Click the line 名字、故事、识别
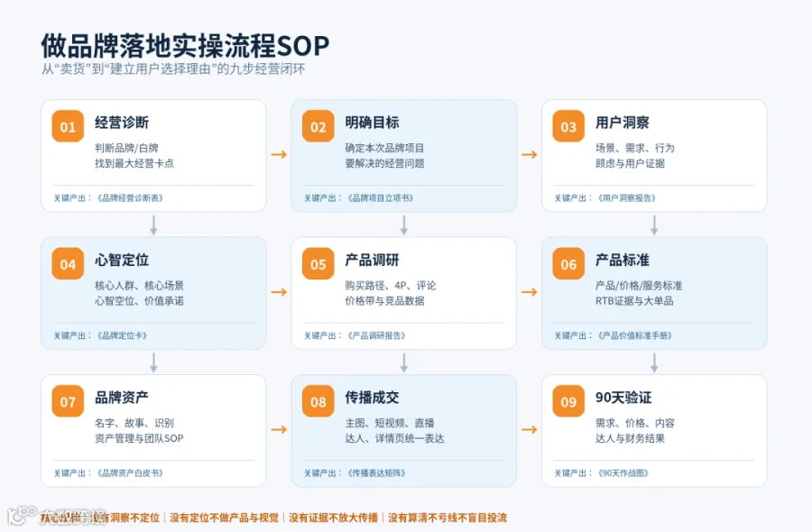Image resolution: width=812 pixels, height=532 pixels. click(134, 423)
